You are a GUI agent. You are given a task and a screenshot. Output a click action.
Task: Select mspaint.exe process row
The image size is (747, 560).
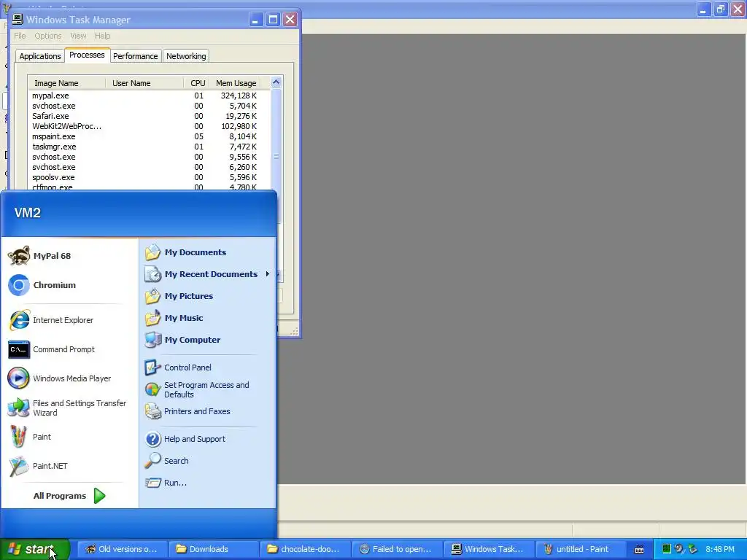(x=149, y=136)
